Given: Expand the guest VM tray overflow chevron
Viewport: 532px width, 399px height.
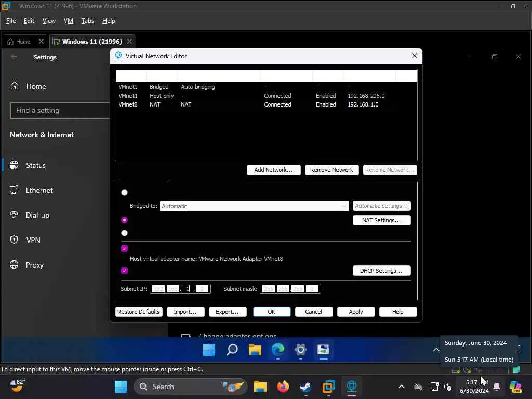Looking at the screenshot, I should point(436,350).
